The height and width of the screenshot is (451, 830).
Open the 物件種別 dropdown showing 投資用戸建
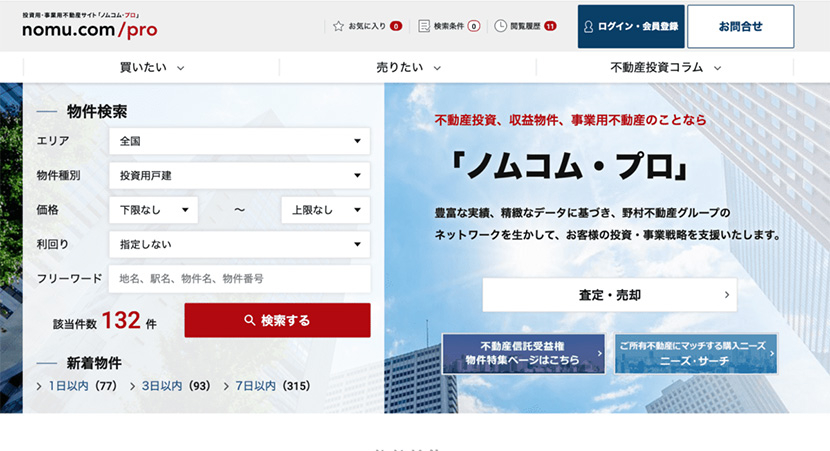(239, 176)
